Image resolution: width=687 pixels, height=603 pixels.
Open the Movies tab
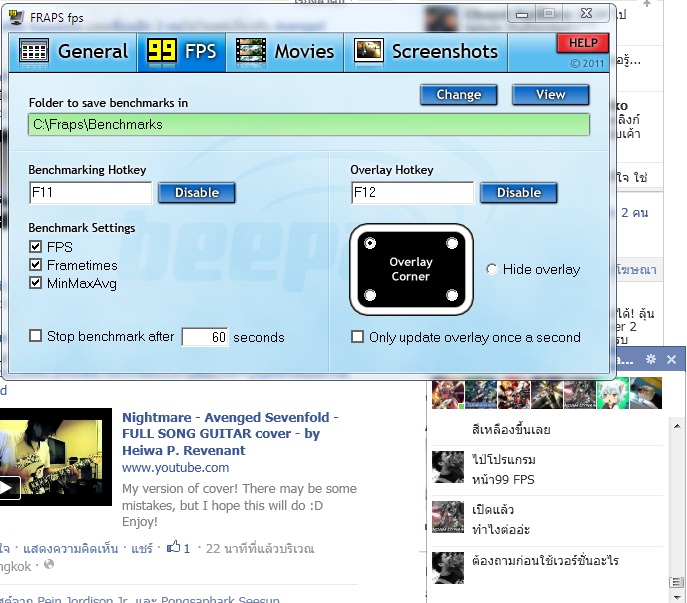point(285,52)
